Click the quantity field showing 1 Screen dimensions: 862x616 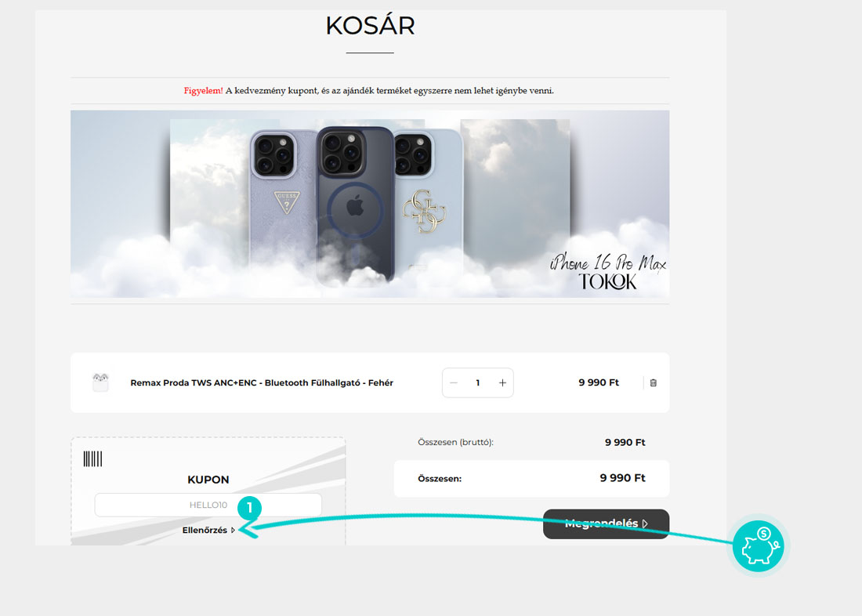point(478,382)
